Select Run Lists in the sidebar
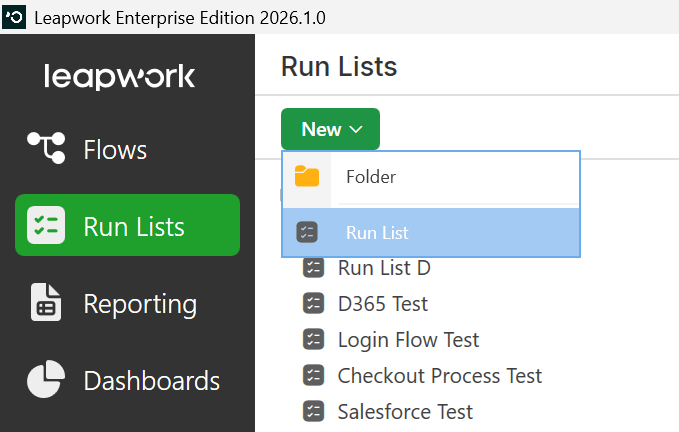The image size is (679, 432). pyautogui.click(x=127, y=225)
